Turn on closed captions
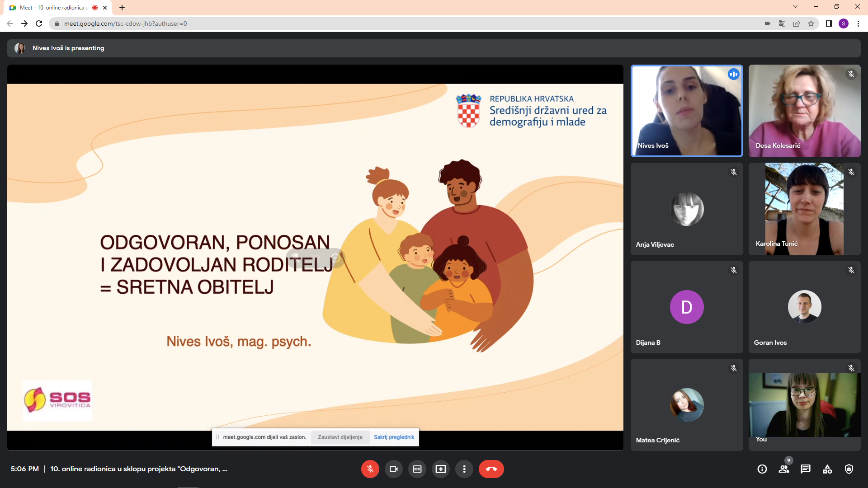The height and width of the screenshot is (488, 868). 417,469
